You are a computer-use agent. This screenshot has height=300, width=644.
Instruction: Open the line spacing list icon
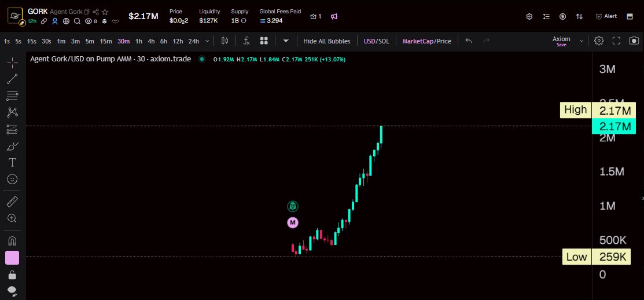point(546,16)
